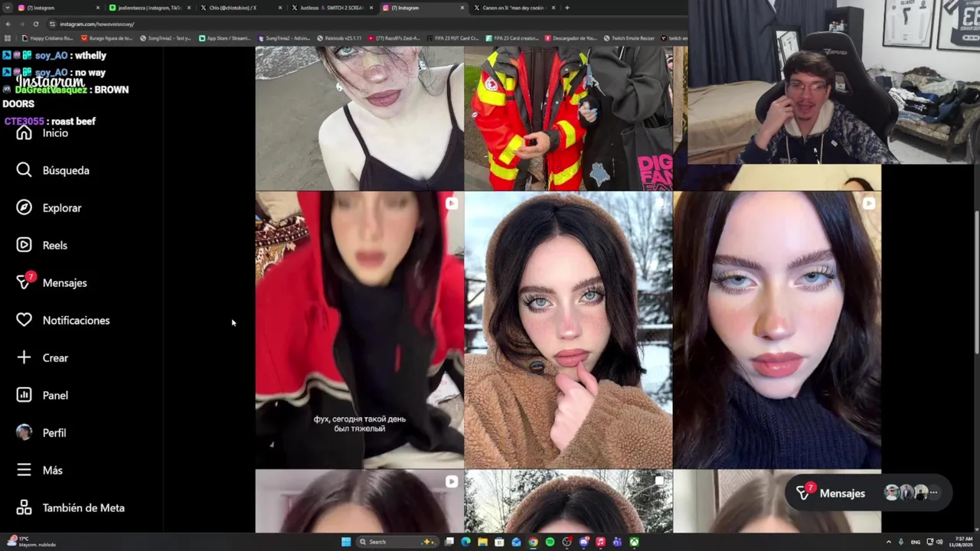The height and width of the screenshot is (551, 980).
Task: Open black tank top beach selfie post
Action: tap(360, 118)
